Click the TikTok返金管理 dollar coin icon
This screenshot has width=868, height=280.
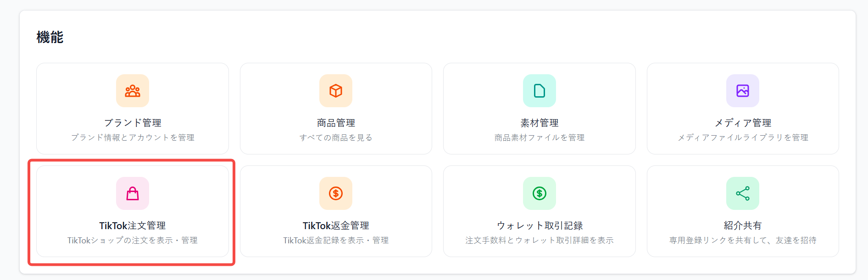[336, 193]
